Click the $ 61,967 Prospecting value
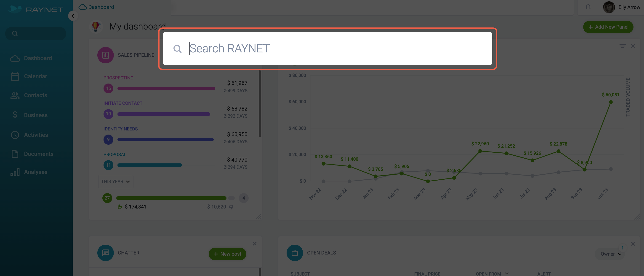Image resolution: width=644 pixels, height=276 pixels. click(x=237, y=83)
